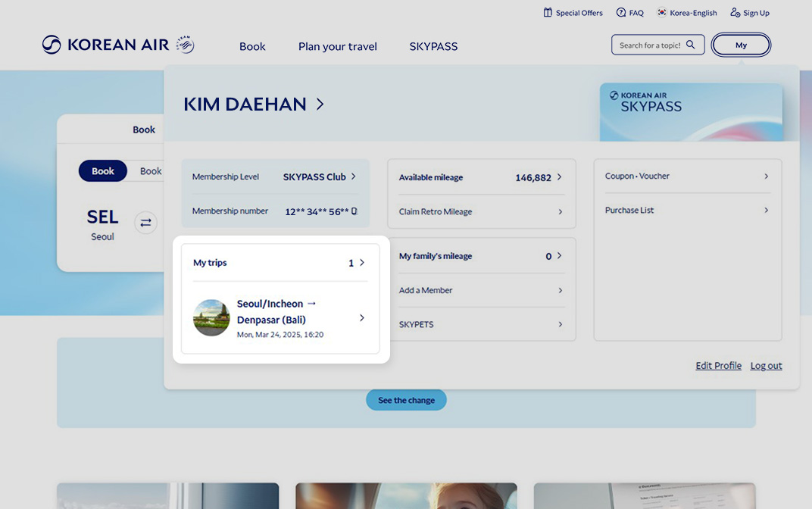The height and width of the screenshot is (509, 812).
Task: Open Coupon · Voucher row
Action: (688, 176)
